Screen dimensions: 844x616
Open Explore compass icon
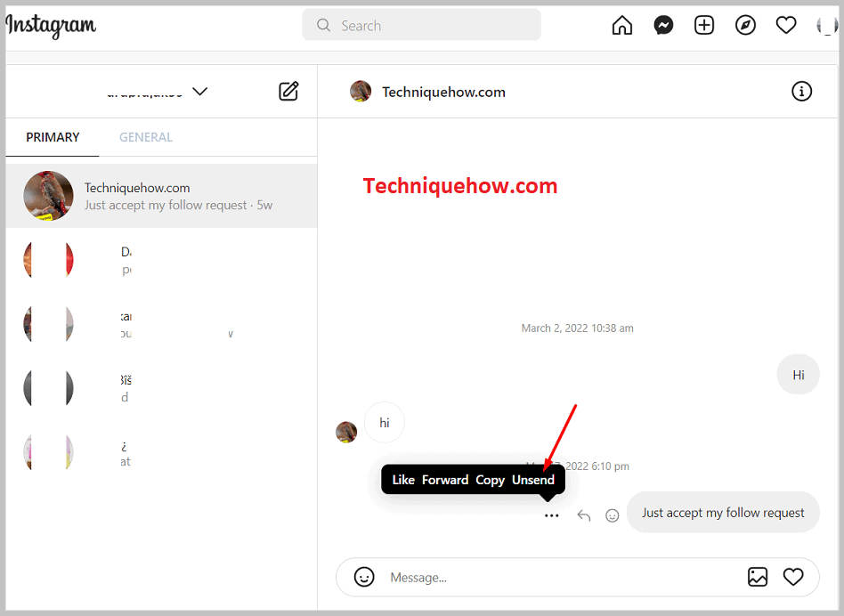[x=745, y=25]
